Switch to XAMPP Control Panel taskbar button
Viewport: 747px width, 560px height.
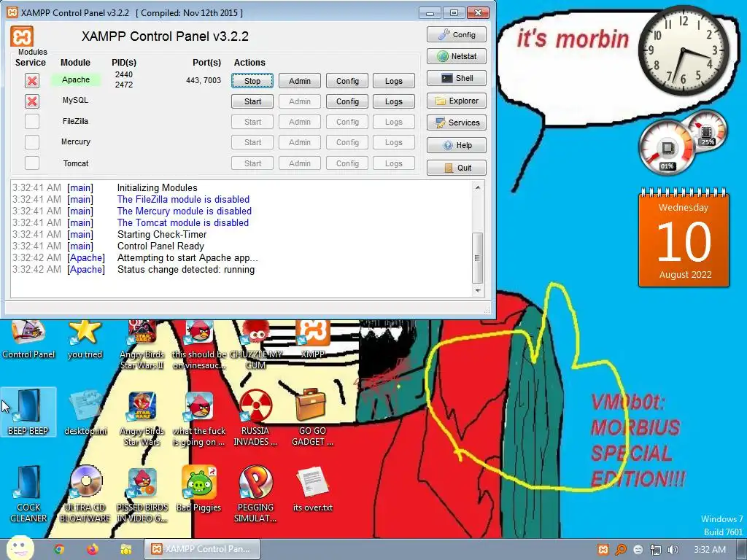[x=202, y=549]
